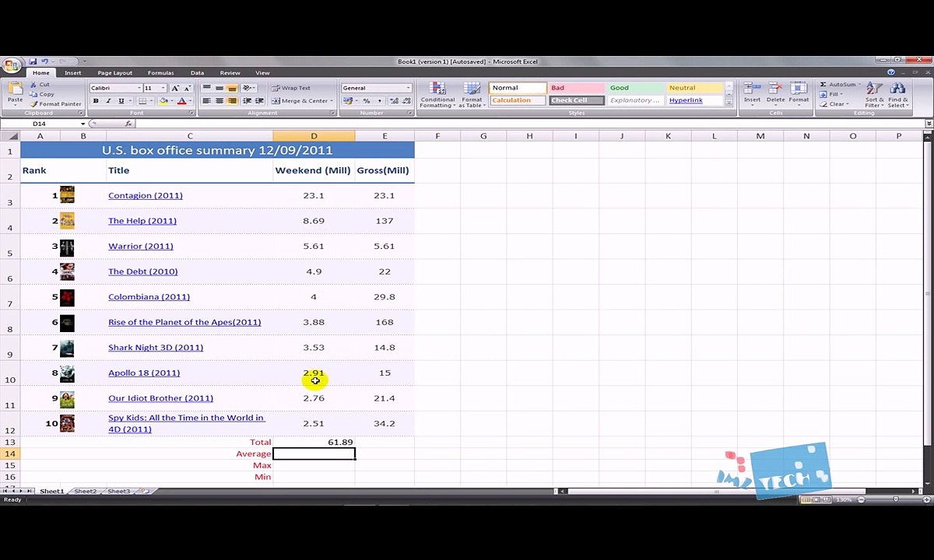Undo the last action in Quick Access
This screenshot has width=934, height=560.
click(44, 61)
